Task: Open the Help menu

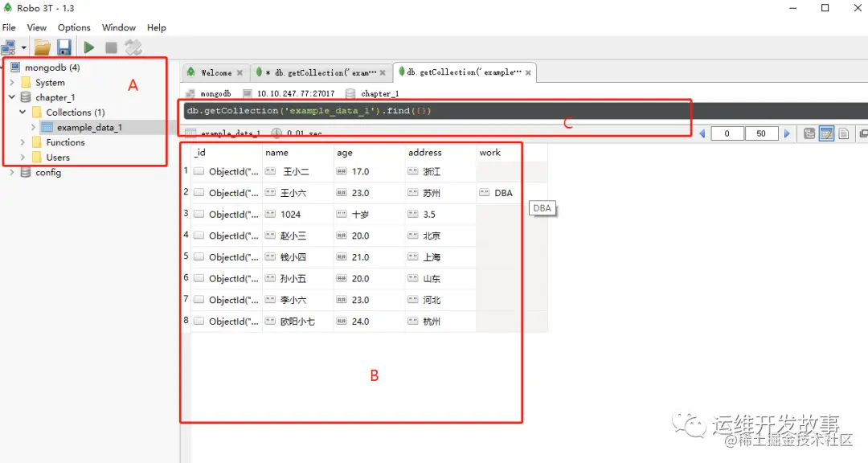Action: coord(156,27)
